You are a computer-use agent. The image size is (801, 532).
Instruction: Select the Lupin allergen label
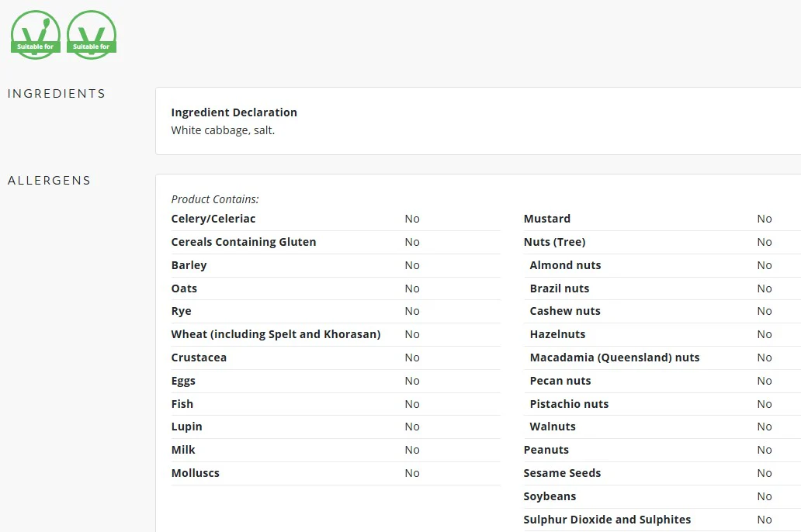click(186, 427)
